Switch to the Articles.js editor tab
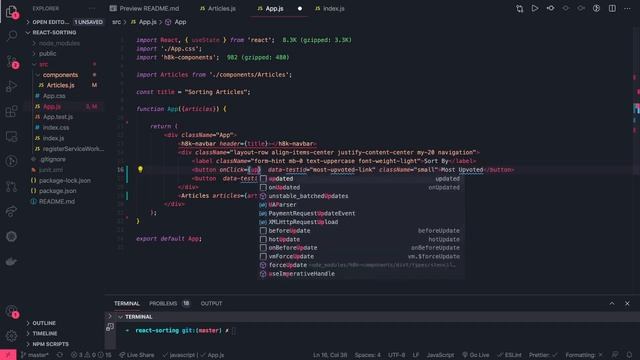 point(218,8)
